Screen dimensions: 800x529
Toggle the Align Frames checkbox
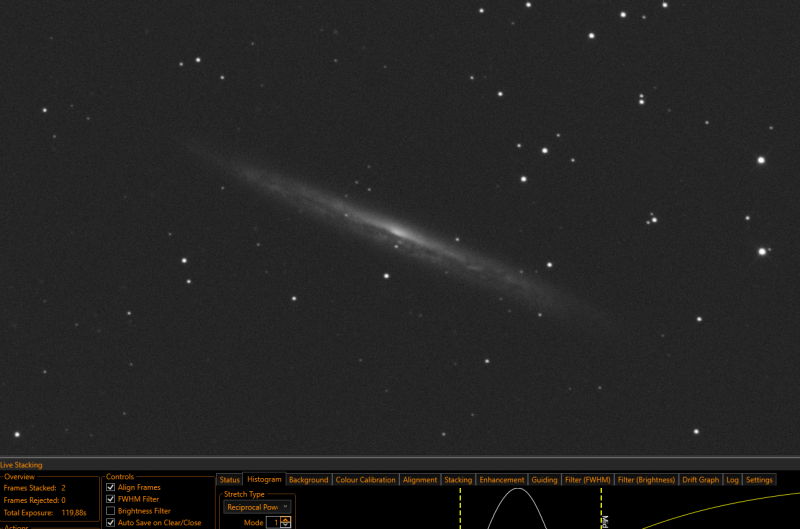110,487
